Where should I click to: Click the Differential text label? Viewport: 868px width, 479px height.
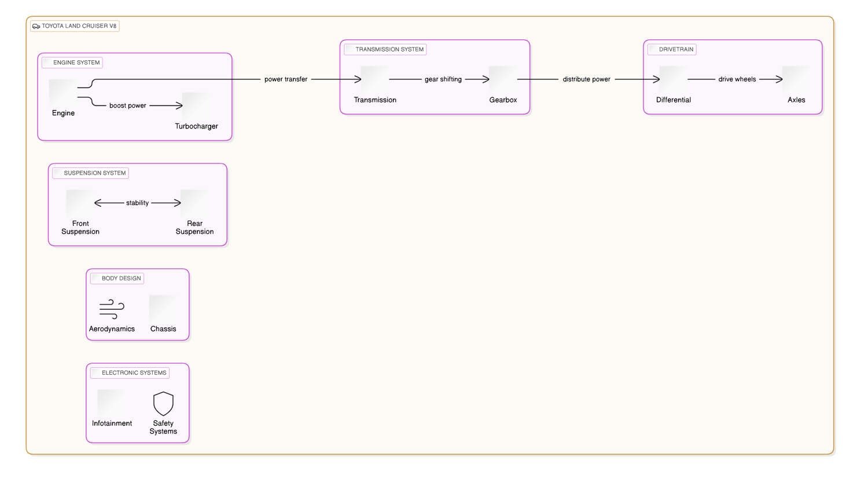(x=674, y=100)
